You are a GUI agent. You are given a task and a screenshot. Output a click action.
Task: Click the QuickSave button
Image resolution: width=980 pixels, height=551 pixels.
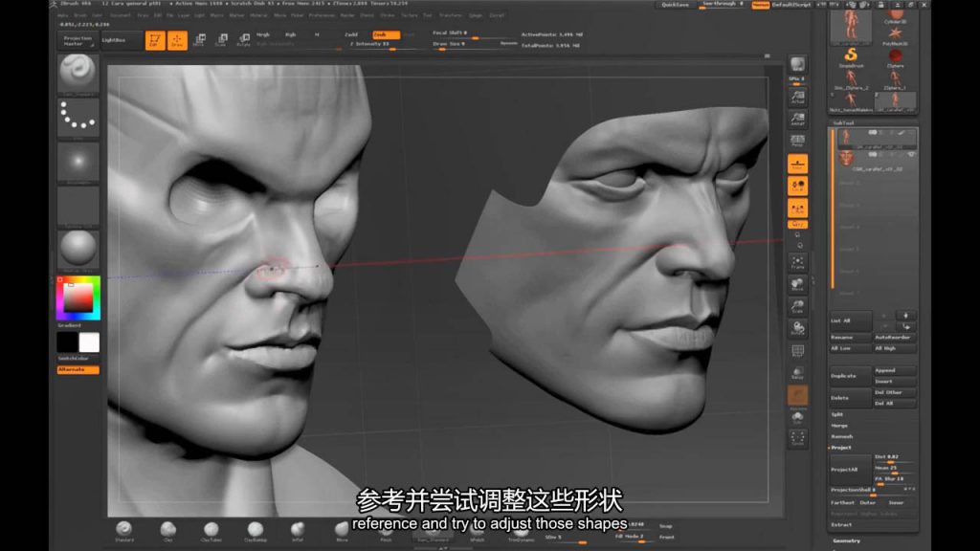click(675, 5)
